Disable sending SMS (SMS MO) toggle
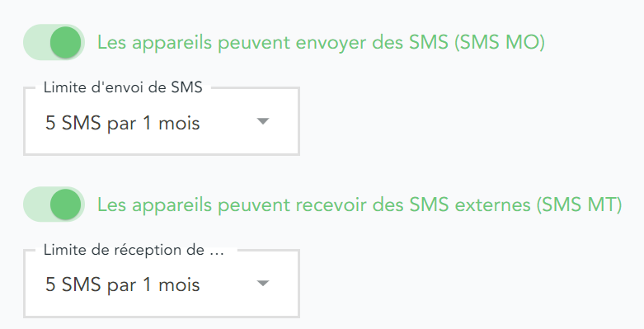Image resolution: width=644 pixels, height=329 pixels. coord(54,42)
